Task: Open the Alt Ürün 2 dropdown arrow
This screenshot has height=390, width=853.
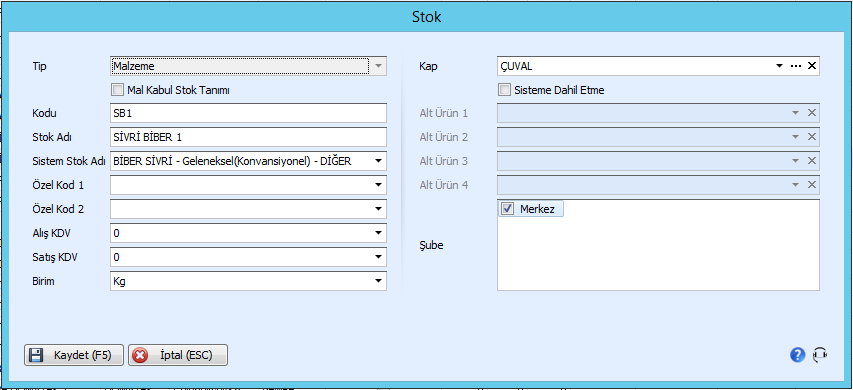Action: tap(795, 137)
